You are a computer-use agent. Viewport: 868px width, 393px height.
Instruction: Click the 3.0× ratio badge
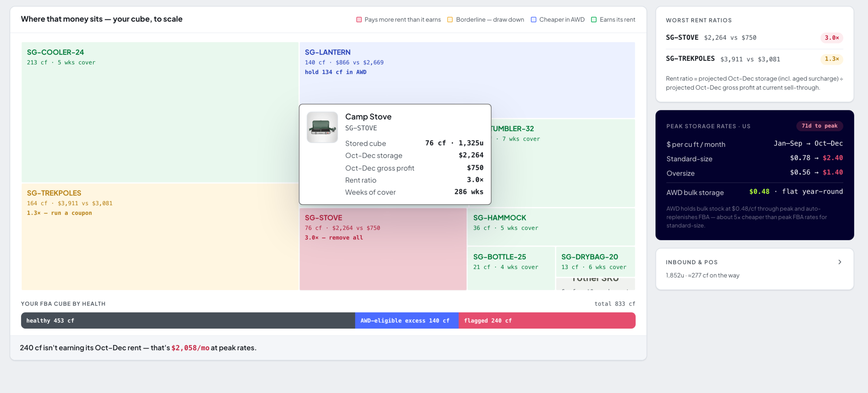(x=832, y=38)
